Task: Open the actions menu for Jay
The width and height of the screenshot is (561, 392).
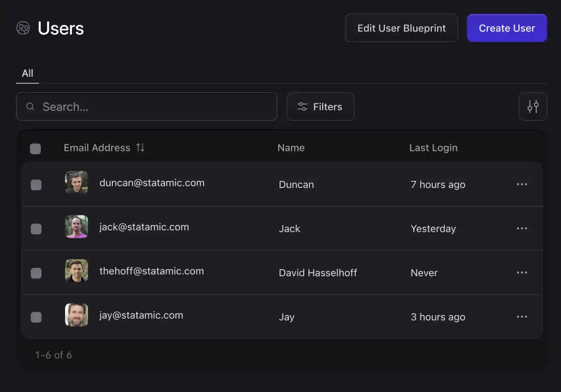Action: pyautogui.click(x=522, y=316)
